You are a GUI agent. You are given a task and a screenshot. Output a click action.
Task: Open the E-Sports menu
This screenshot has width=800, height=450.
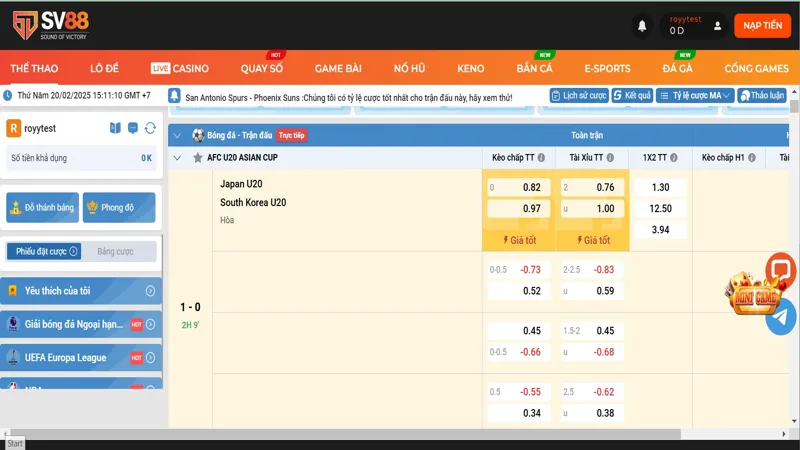tap(607, 68)
